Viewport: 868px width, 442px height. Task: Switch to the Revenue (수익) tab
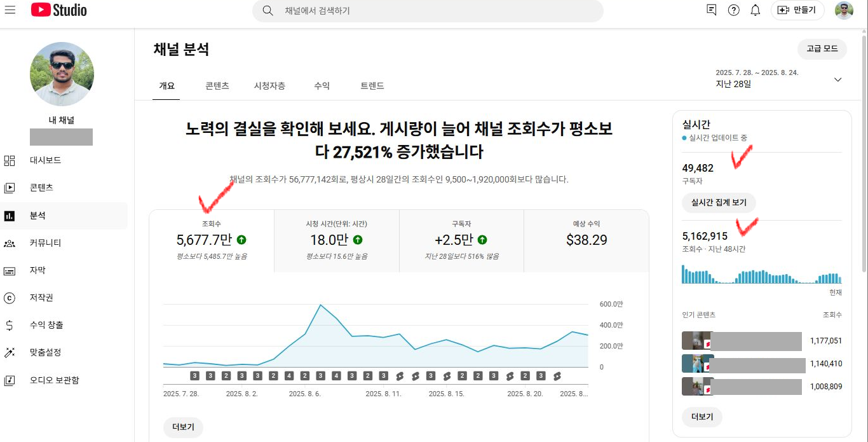coord(322,86)
